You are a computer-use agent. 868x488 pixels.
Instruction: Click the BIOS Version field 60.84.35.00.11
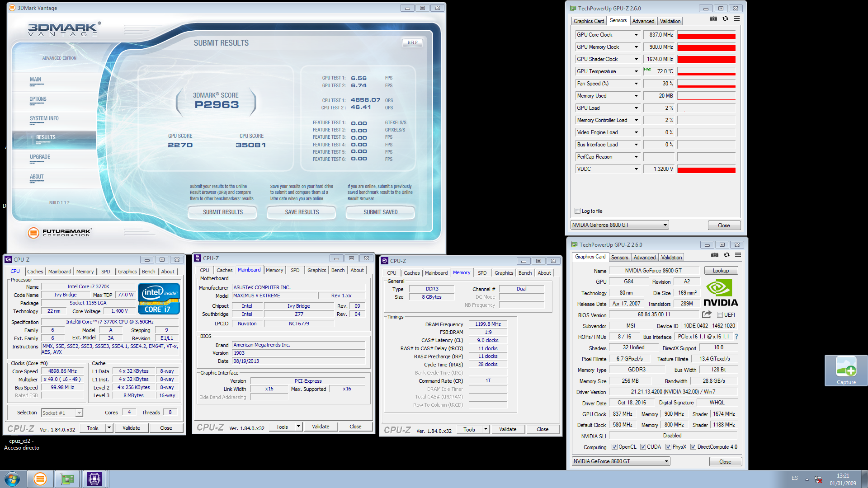654,314
